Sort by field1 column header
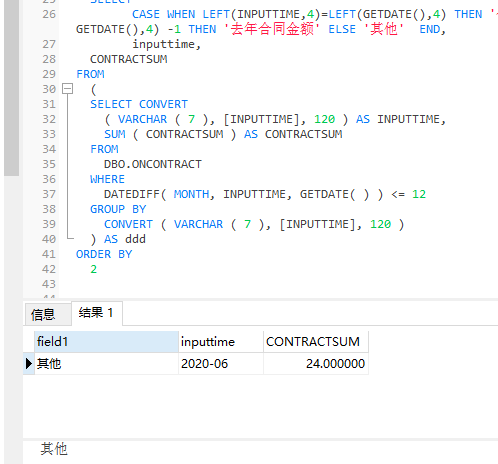498x464 pixels. (x=106, y=342)
